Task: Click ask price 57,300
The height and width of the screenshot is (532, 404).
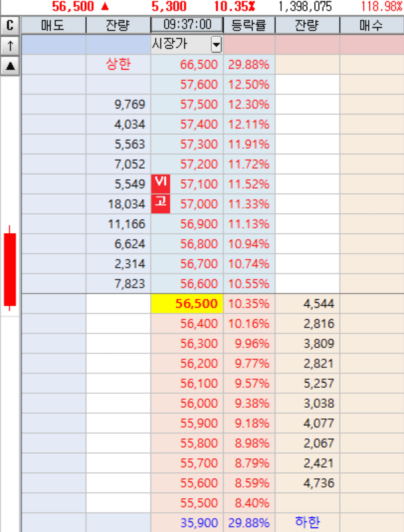Action: (187, 144)
